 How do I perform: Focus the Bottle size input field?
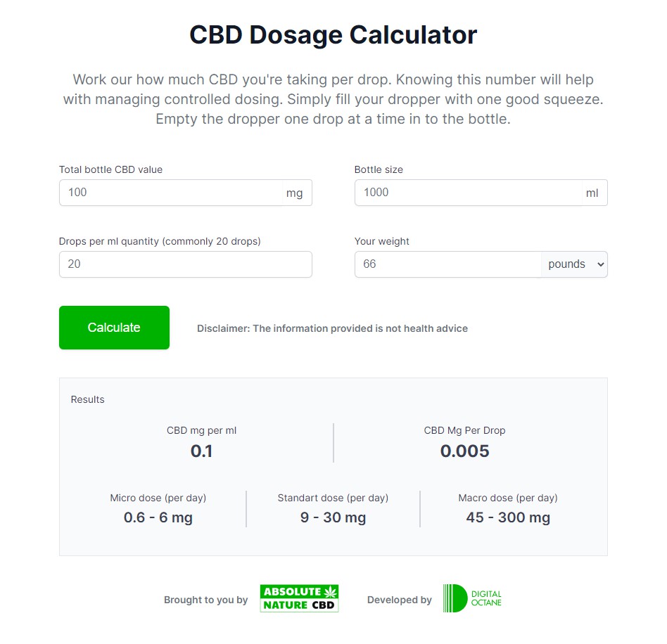pos(468,193)
